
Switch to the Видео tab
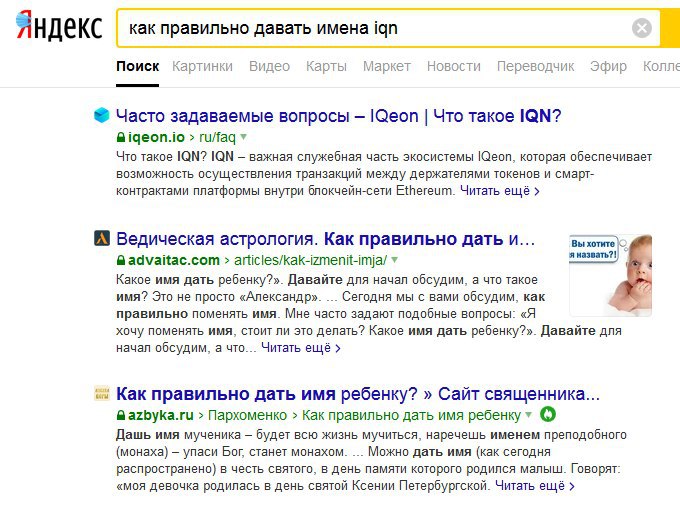(x=269, y=66)
